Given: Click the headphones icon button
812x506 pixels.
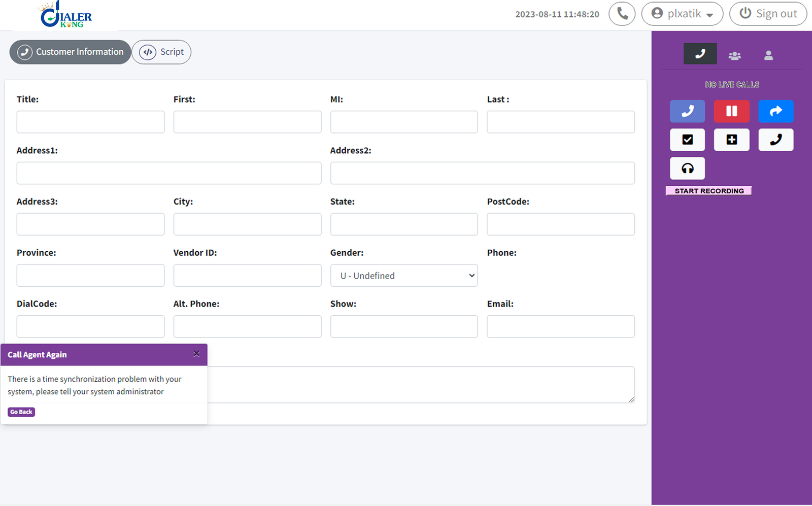Looking at the screenshot, I should pyautogui.click(x=687, y=168).
